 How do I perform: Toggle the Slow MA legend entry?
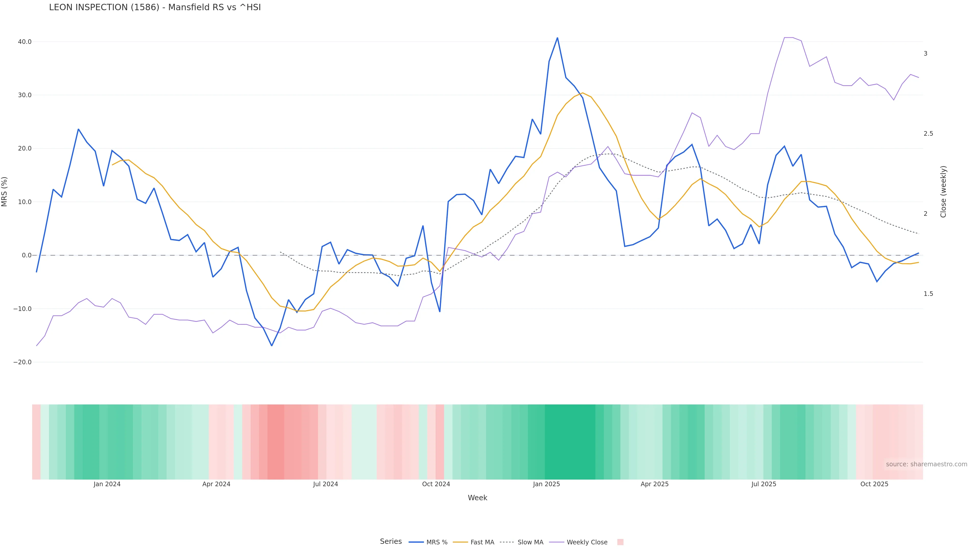(x=522, y=542)
